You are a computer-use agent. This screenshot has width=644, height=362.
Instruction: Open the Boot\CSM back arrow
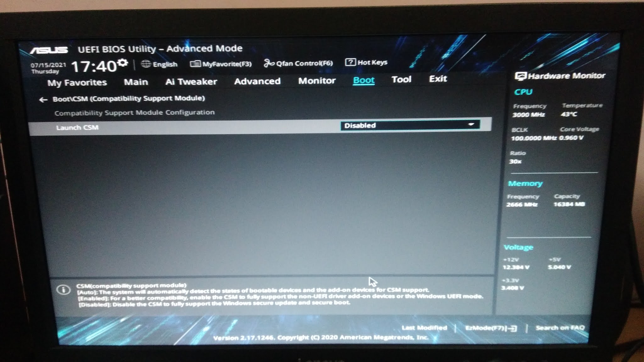click(43, 98)
